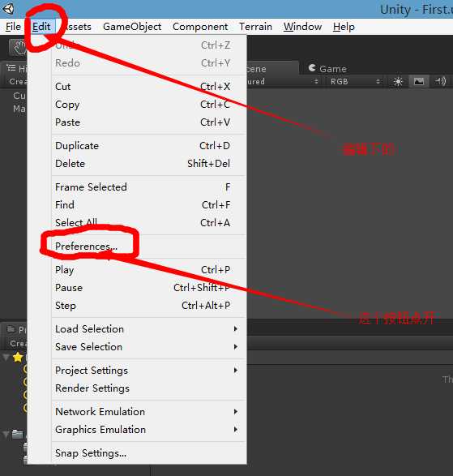
Task: Click the Project panel folder icon
Action: point(11,329)
